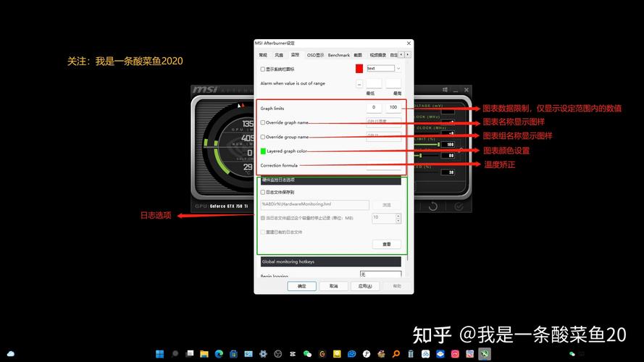Toggle stop logging at size checkbox

click(263, 218)
